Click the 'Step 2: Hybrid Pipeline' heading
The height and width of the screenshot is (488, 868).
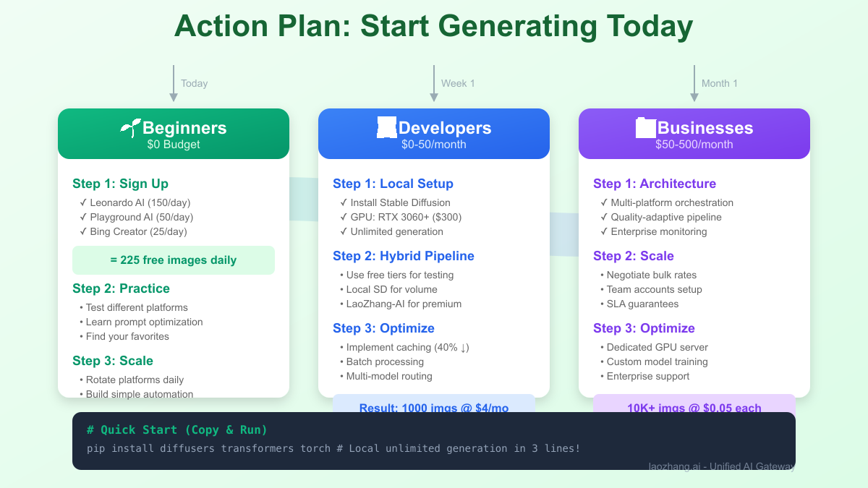(404, 256)
